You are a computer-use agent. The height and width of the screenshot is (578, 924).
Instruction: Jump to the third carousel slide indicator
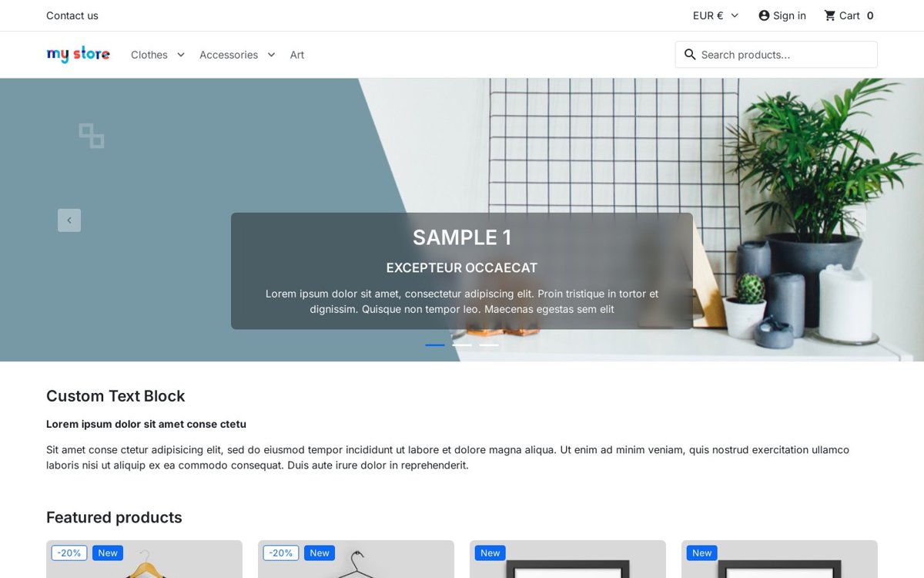[x=489, y=345]
